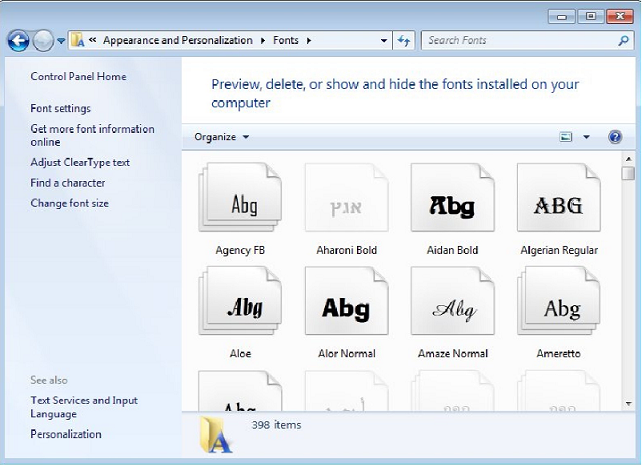The image size is (644, 467).
Task: Open more view options dropdown arrow
Action: pyautogui.click(x=586, y=137)
